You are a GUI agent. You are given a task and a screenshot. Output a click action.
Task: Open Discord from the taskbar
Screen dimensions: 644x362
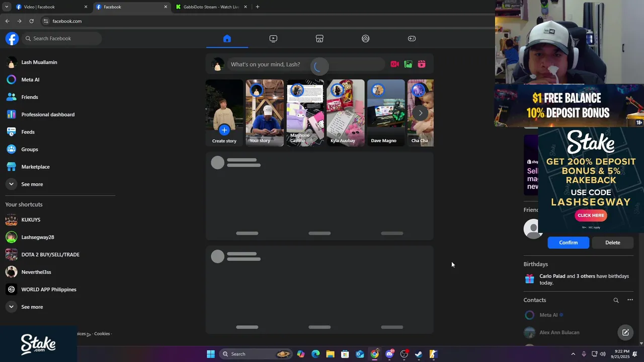pyautogui.click(x=389, y=354)
